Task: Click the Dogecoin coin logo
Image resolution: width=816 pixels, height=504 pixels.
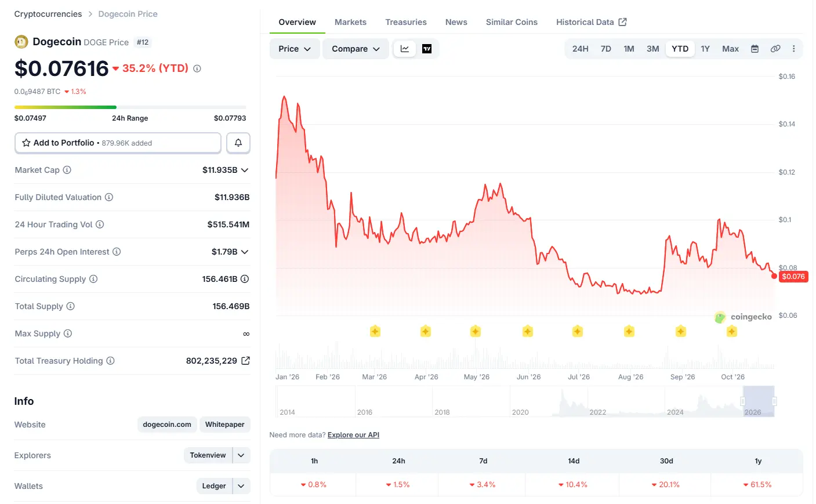Action: coord(21,42)
